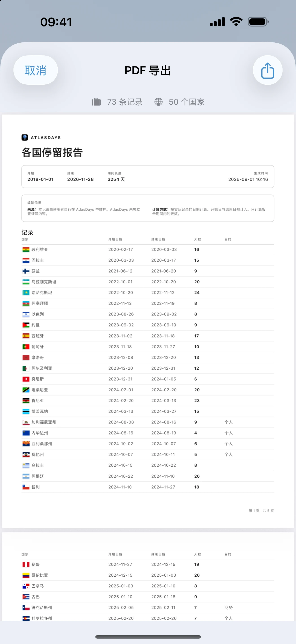Tap the Tunisia flag icon
This screenshot has width=296, height=644.
26,379
